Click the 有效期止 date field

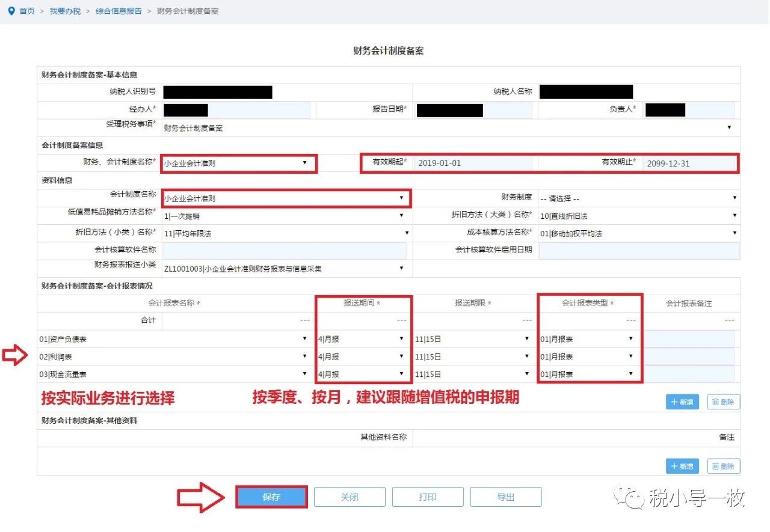coord(688,163)
